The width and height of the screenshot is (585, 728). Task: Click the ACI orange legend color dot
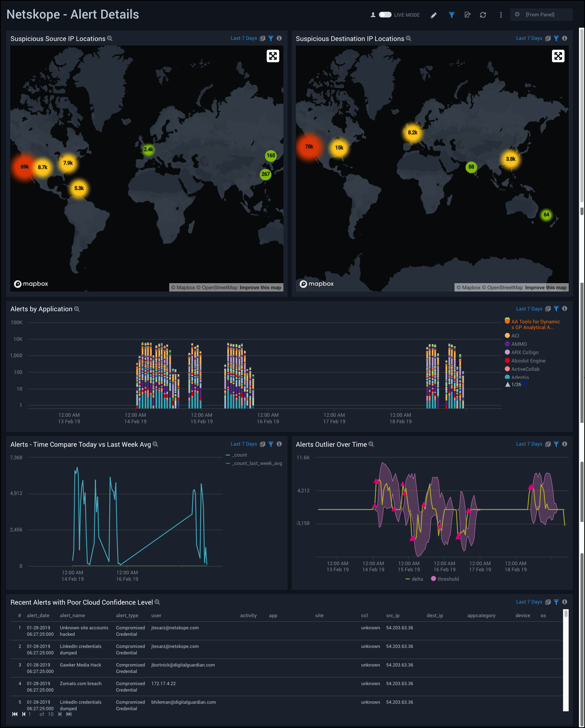pos(507,336)
